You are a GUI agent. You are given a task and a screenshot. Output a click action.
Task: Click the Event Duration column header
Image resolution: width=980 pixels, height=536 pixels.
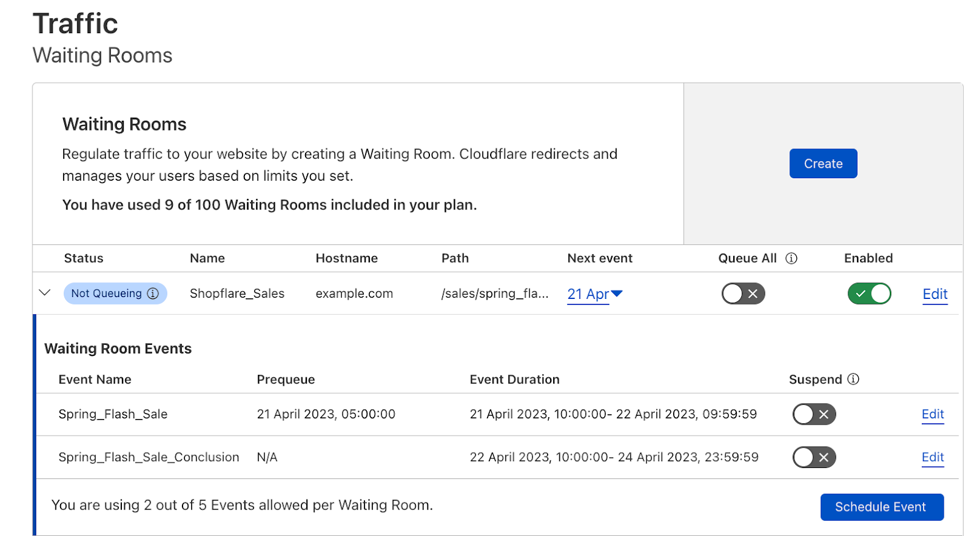(x=514, y=379)
